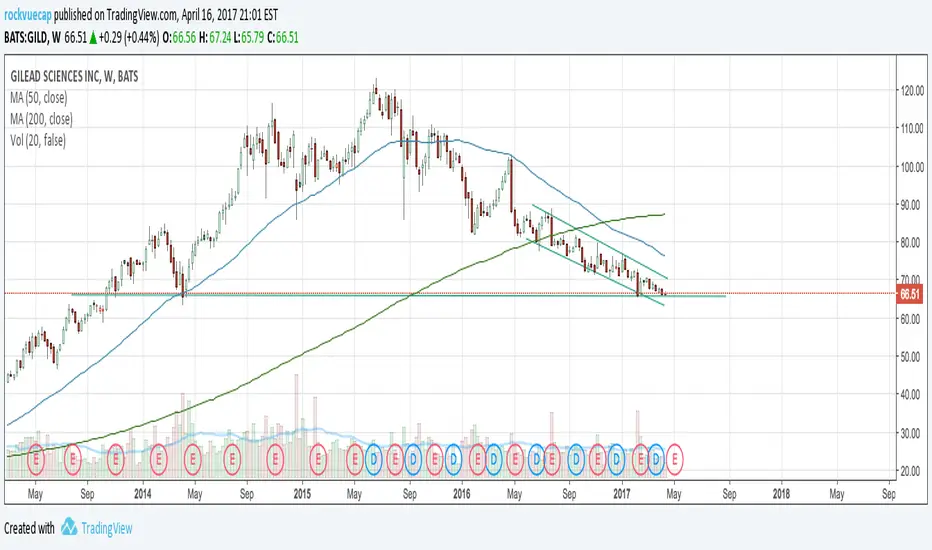Screen dimensions: 932x550
Task: Click the GILEAD SCIENCES INC, W, BATS legend title
Action: 74,76
